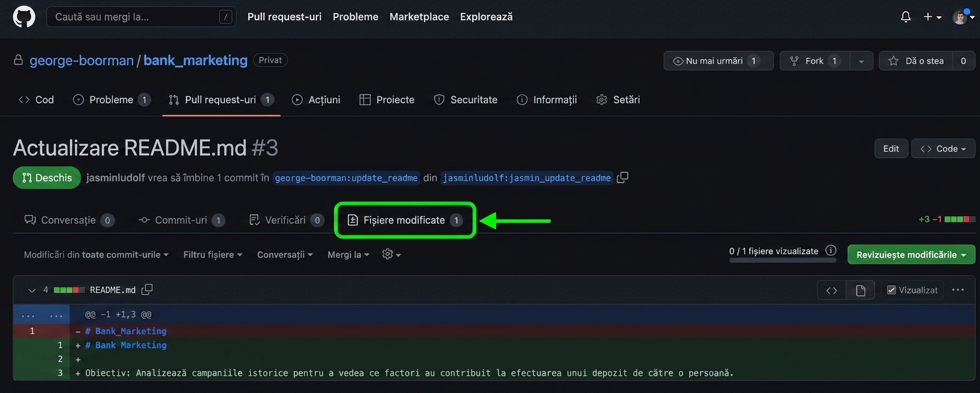Switch to the Commit-uri tab
This screenshot has width=980, height=393.
pyautogui.click(x=182, y=220)
